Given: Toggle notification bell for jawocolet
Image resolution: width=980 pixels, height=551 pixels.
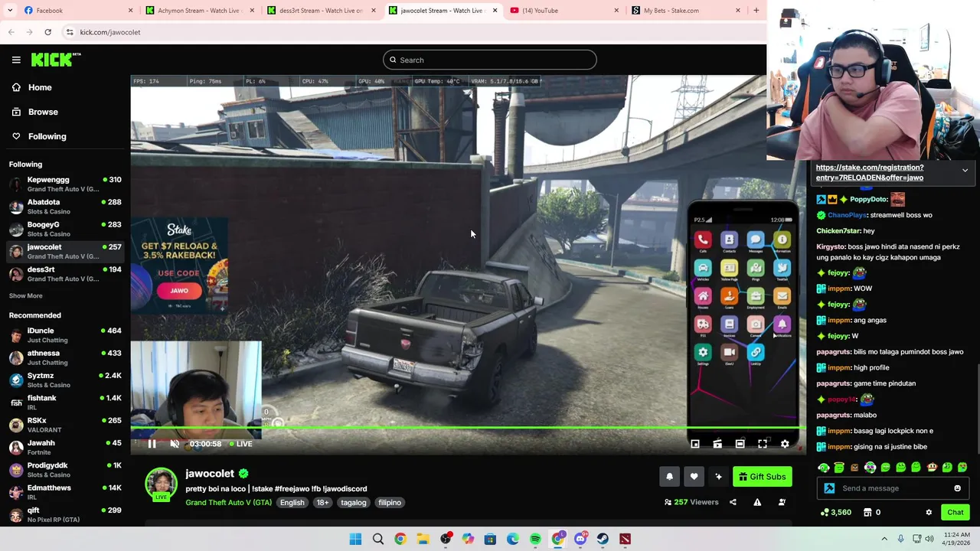Looking at the screenshot, I should (669, 477).
